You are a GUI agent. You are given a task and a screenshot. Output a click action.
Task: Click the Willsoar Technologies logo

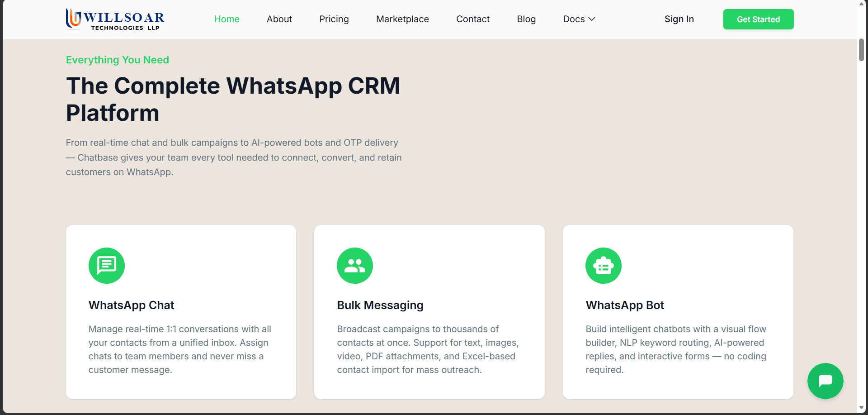(115, 19)
